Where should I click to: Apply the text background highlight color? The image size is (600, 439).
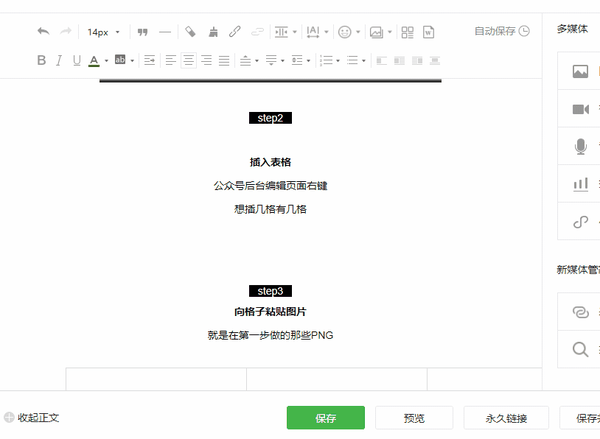click(120, 60)
